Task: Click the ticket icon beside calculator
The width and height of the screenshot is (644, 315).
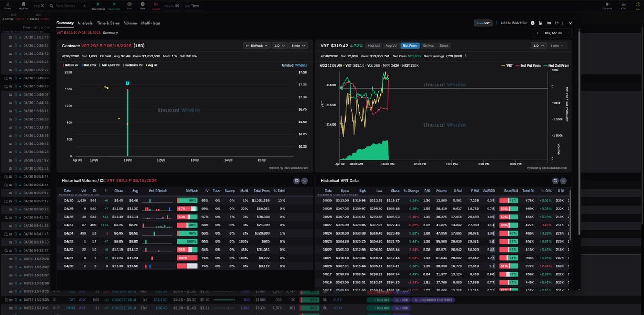Action: click(x=549, y=23)
